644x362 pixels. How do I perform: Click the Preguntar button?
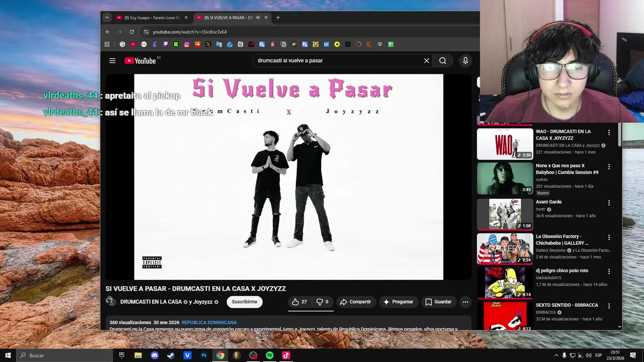click(x=398, y=302)
